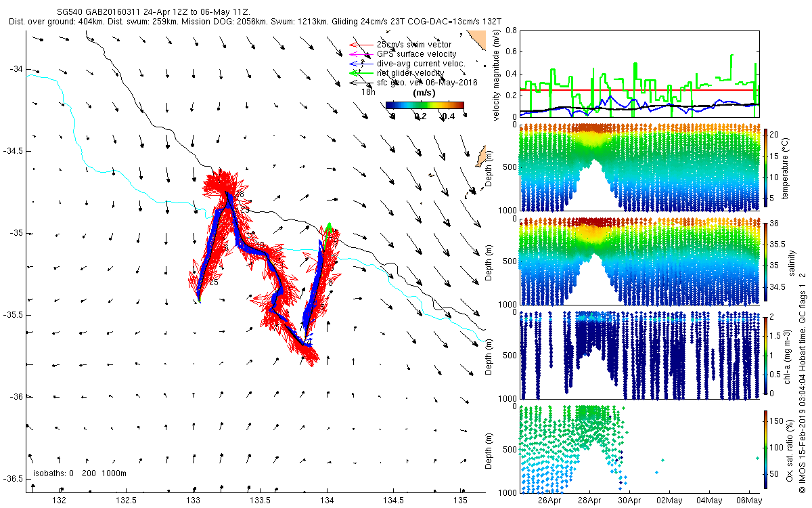Click the '28Apr' date tick label
This screenshot has width=812, height=508.
tap(590, 500)
